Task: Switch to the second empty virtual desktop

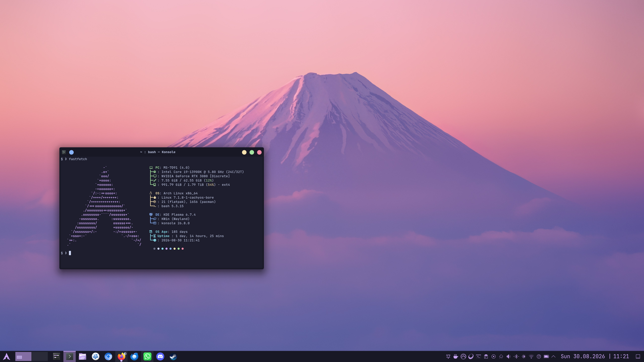Action: click(40, 356)
